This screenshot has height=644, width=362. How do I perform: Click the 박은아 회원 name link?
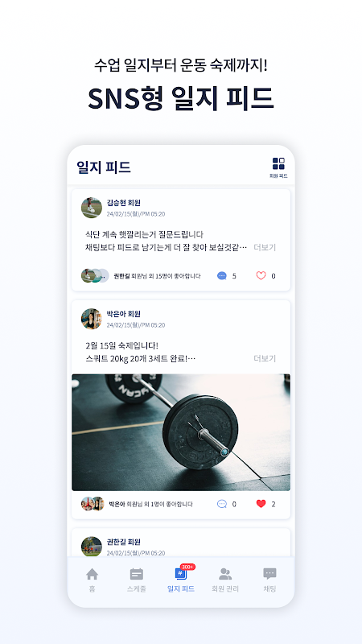124,314
